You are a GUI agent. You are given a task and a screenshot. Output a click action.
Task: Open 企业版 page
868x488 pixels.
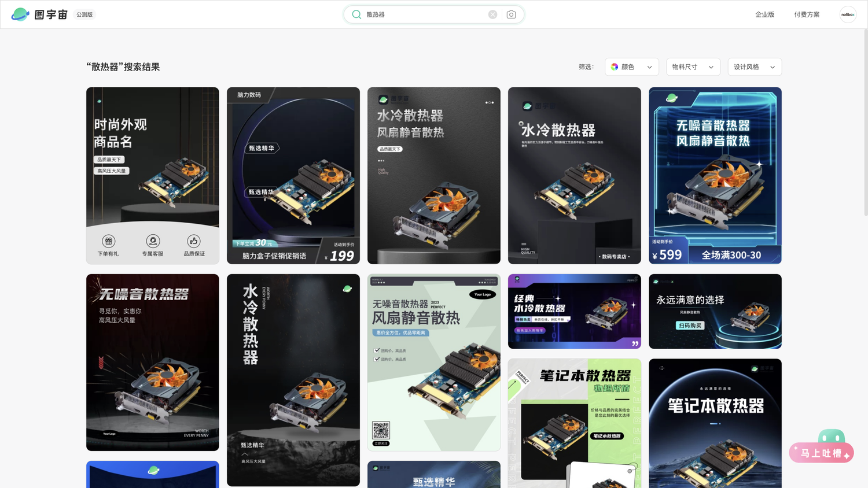tap(764, 14)
